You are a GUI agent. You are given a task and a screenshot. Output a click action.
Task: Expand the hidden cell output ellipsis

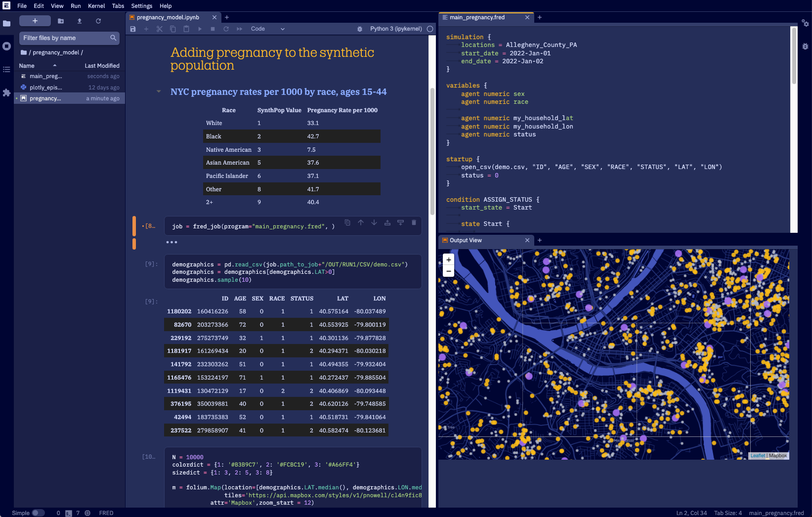pos(171,242)
